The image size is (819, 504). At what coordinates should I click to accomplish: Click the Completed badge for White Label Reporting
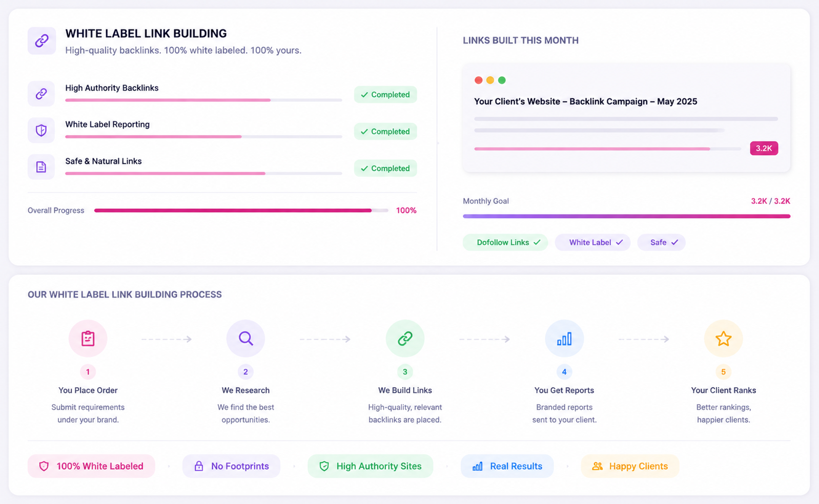click(385, 132)
